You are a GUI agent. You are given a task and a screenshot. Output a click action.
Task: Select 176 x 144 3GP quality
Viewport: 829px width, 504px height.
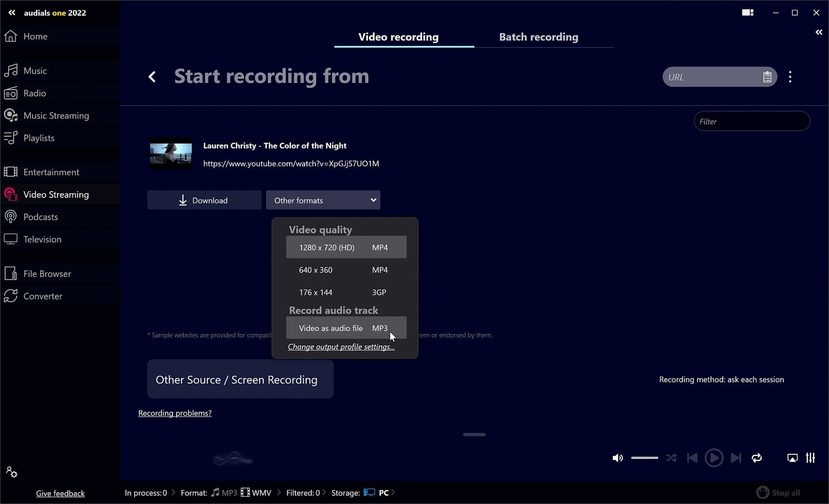coord(346,292)
